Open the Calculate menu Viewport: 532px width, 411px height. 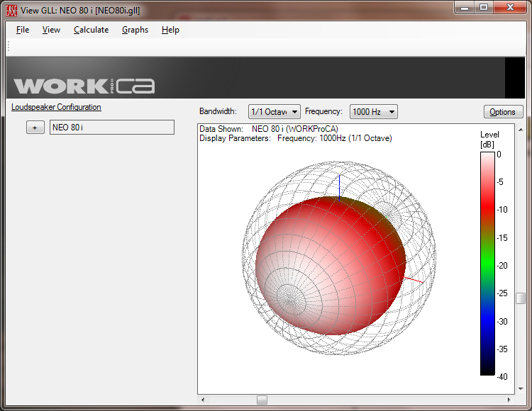(x=91, y=30)
